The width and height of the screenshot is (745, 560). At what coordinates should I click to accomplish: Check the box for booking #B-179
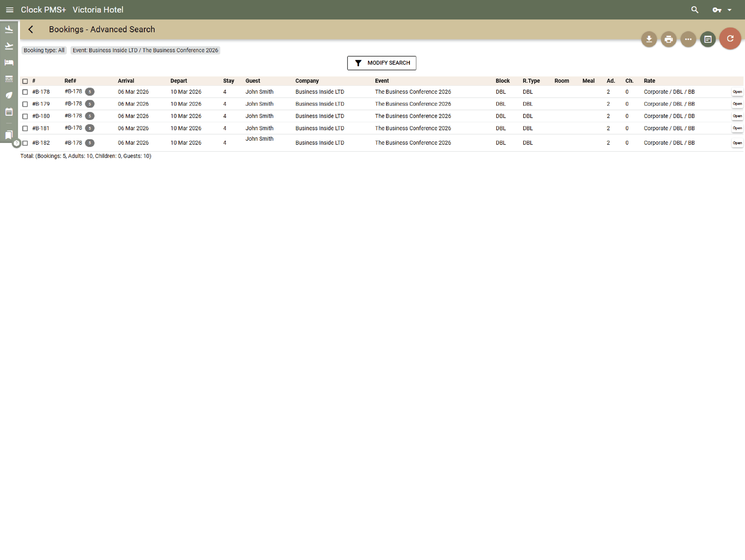[25, 104]
